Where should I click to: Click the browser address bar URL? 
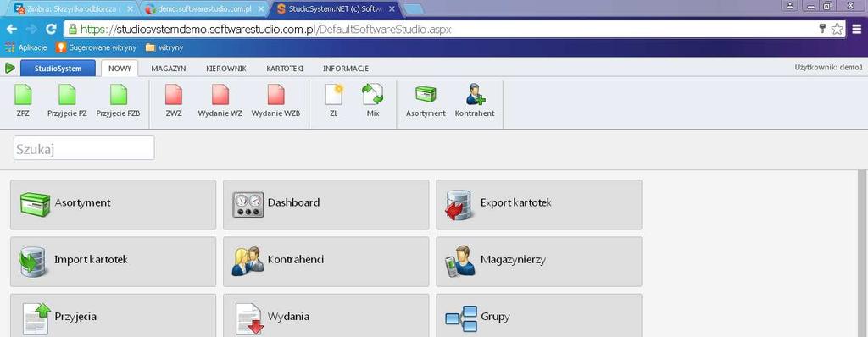[265, 30]
